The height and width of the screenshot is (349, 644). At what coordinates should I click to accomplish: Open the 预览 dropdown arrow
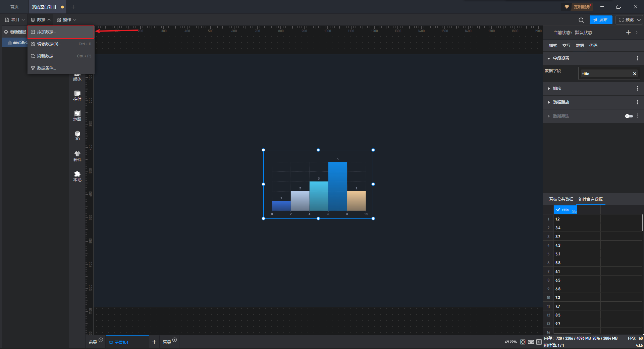click(639, 20)
